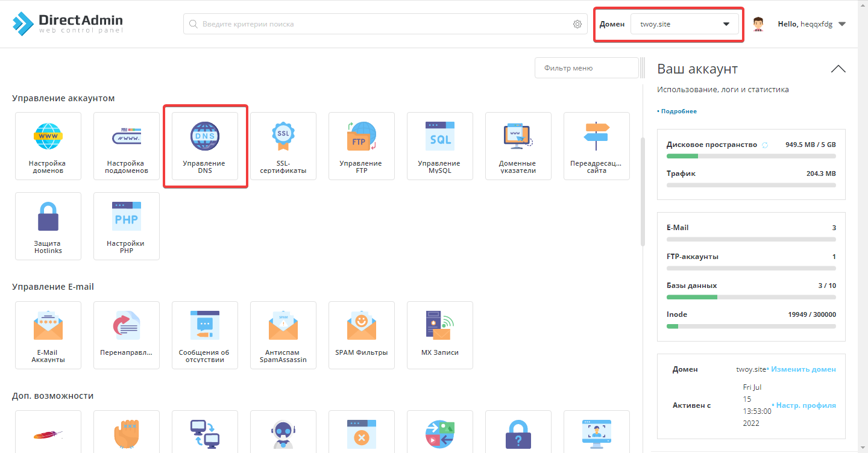
Task: Focus the main search field
Action: [x=385, y=24]
